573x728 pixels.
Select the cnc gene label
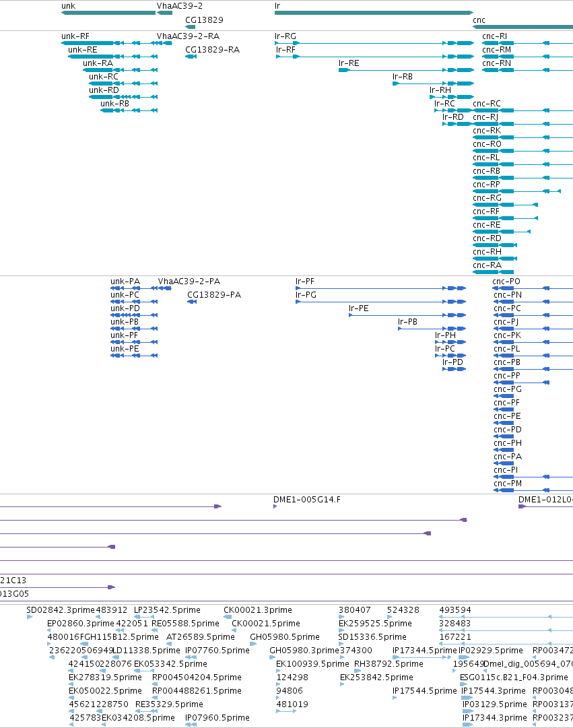[479, 20]
